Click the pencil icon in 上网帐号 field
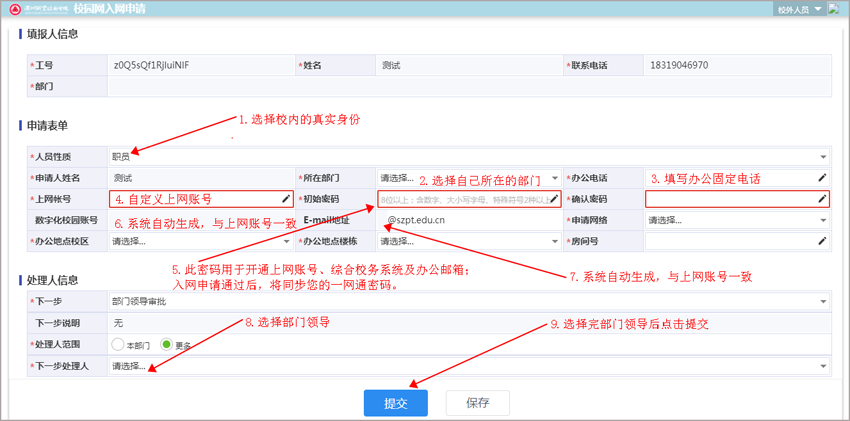The image size is (850, 421). [286, 199]
